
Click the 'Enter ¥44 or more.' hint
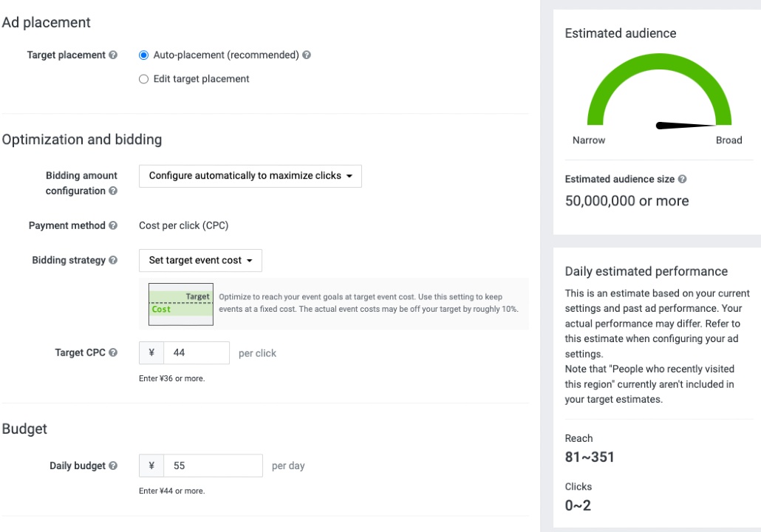pyautogui.click(x=172, y=491)
